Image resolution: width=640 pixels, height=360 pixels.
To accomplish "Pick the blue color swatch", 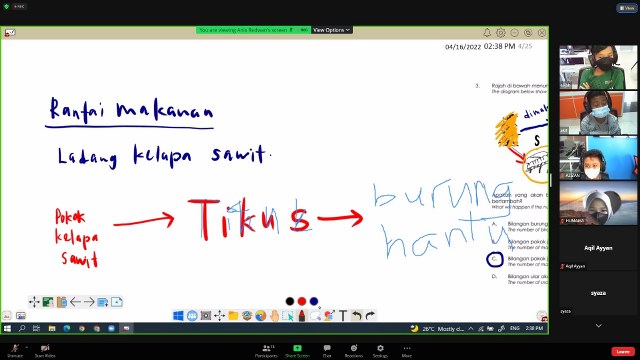I will [x=313, y=301].
